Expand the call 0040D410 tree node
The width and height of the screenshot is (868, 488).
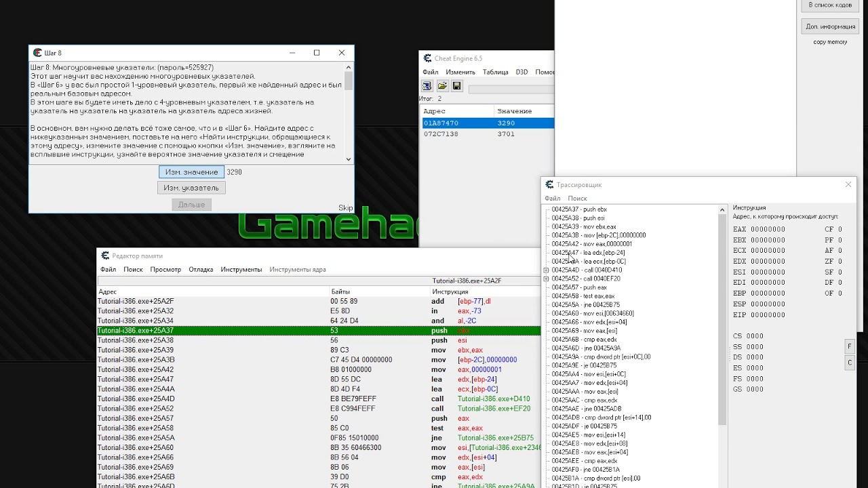point(546,270)
